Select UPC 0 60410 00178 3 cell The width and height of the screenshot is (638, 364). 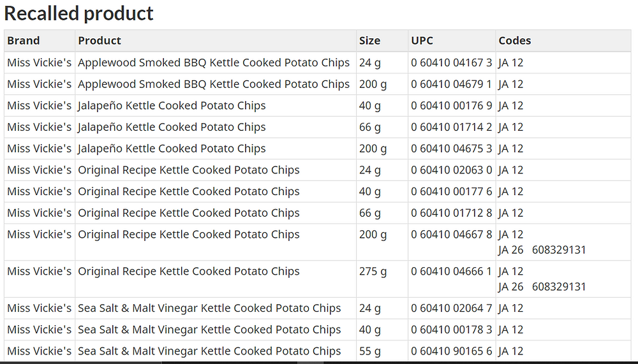tap(452, 330)
